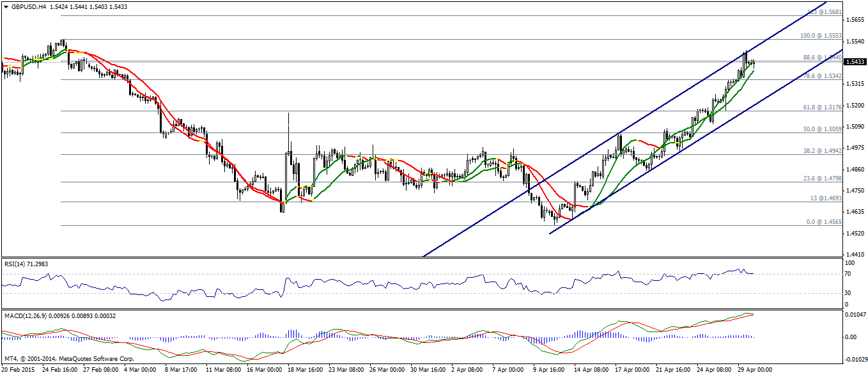
Task: Click the RSI scale value 30
Action: point(849,292)
